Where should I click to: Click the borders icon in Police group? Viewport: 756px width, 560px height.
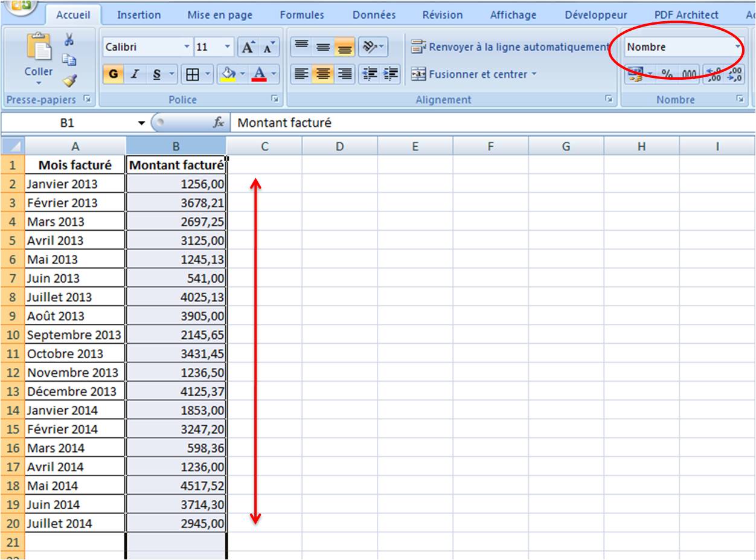pyautogui.click(x=193, y=74)
